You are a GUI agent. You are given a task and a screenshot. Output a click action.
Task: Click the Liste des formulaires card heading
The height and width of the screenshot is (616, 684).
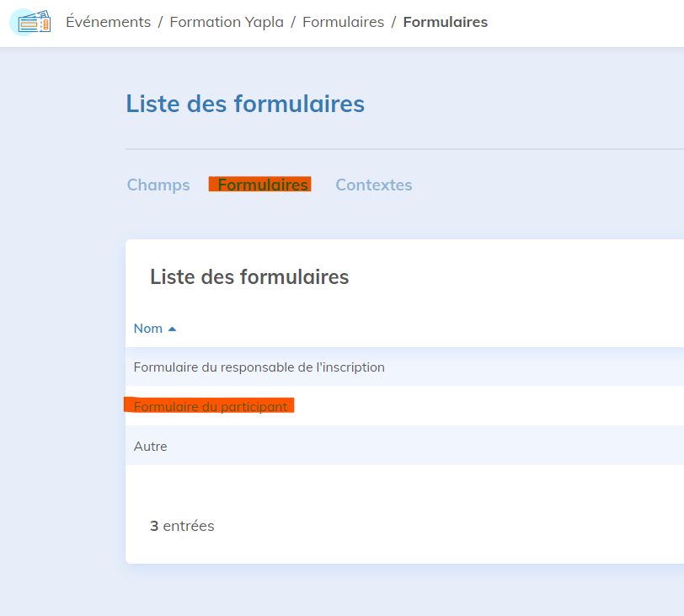point(249,276)
